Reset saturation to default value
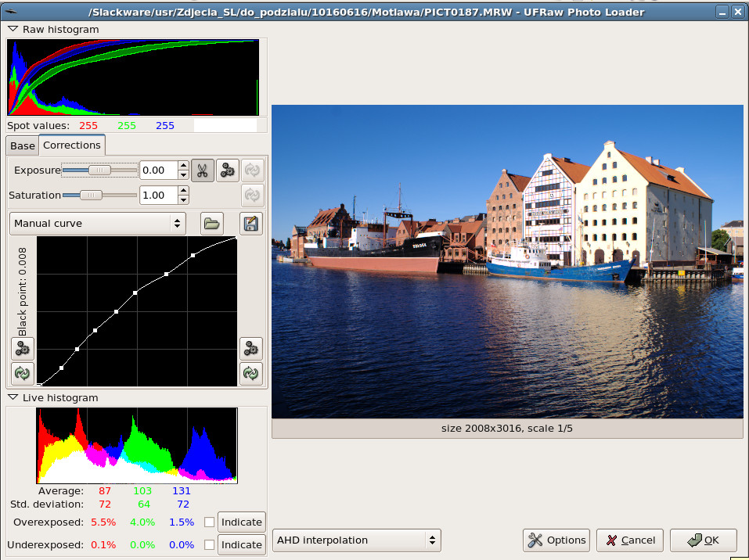 (x=252, y=196)
